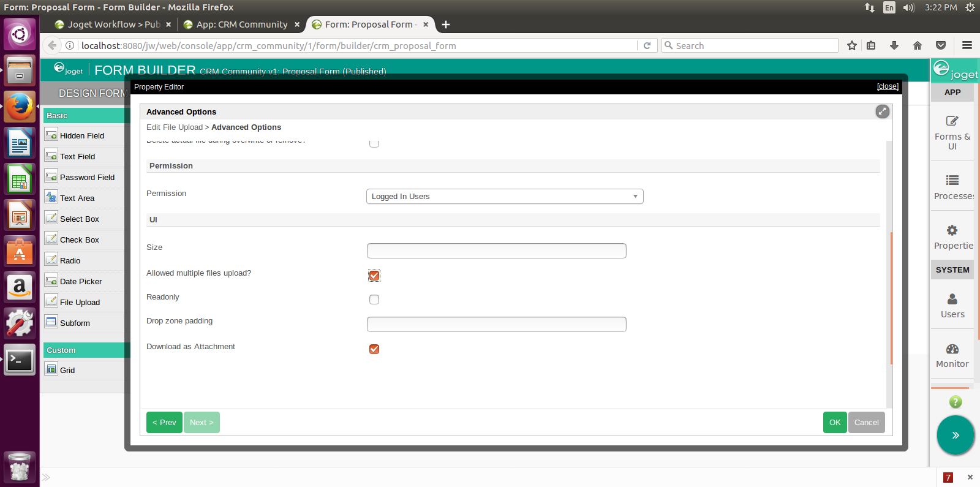Open Ubuntu Software Center from the dock
This screenshot has height=487, width=980.
[x=20, y=251]
